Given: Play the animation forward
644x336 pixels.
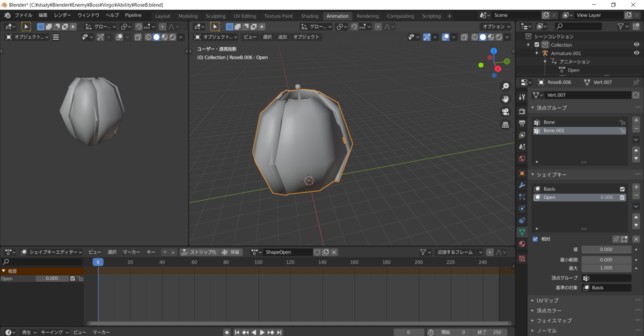Looking at the screenshot, I should [x=262, y=332].
